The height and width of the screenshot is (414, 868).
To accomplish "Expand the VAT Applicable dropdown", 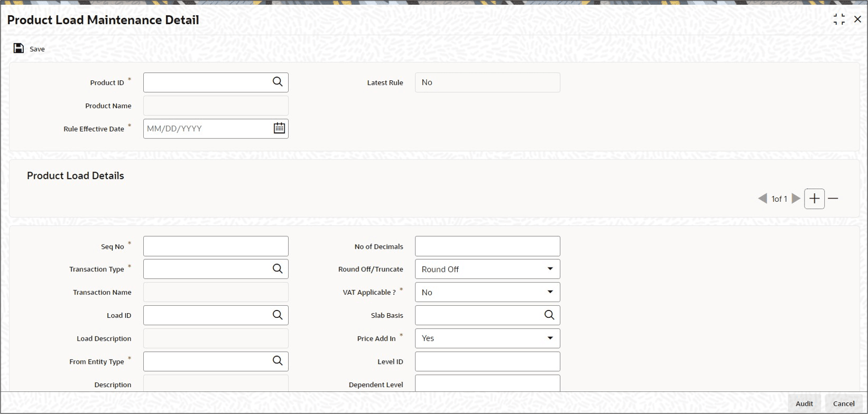I will tap(550, 292).
